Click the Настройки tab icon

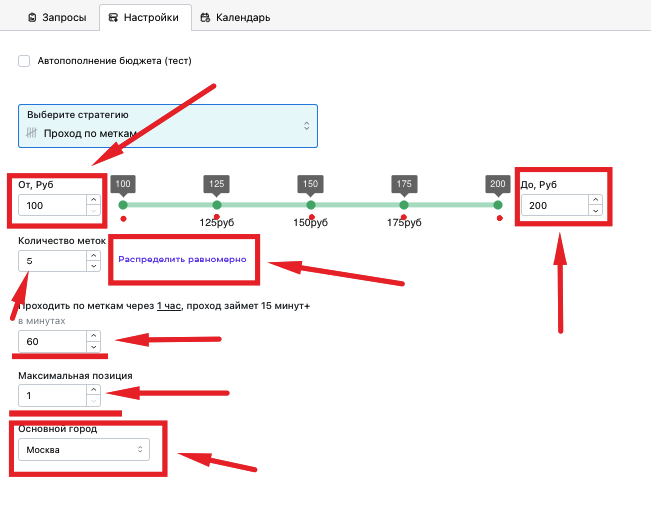[113, 17]
